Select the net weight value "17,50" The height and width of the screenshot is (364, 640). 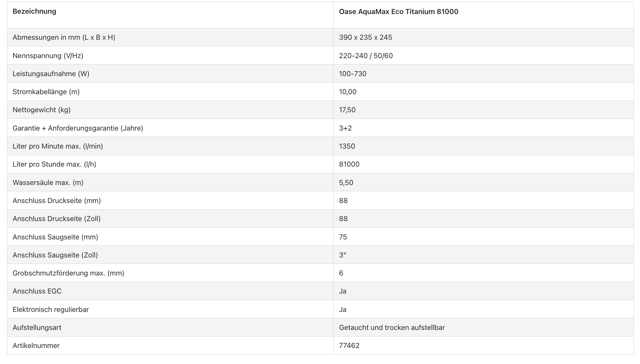pyautogui.click(x=347, y=110)
